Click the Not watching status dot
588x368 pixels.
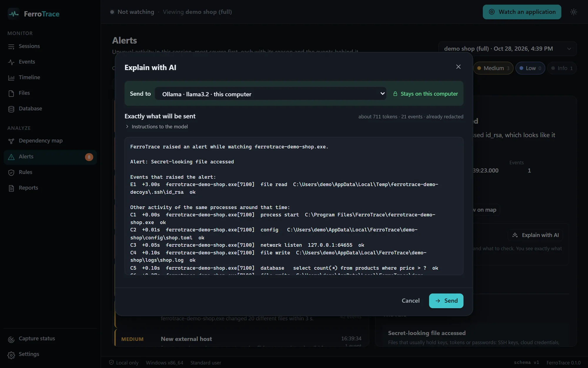112,12
